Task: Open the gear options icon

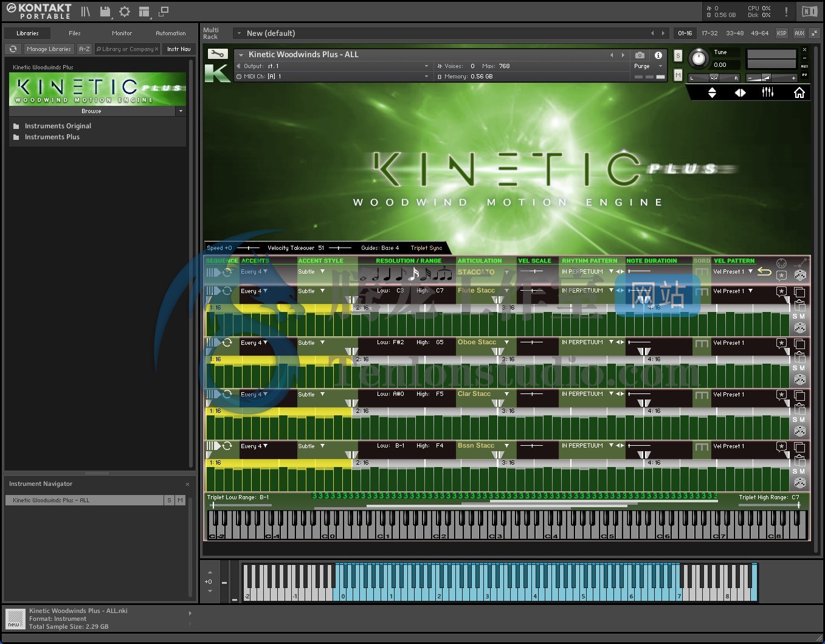Action: click(x=125, y=12)
